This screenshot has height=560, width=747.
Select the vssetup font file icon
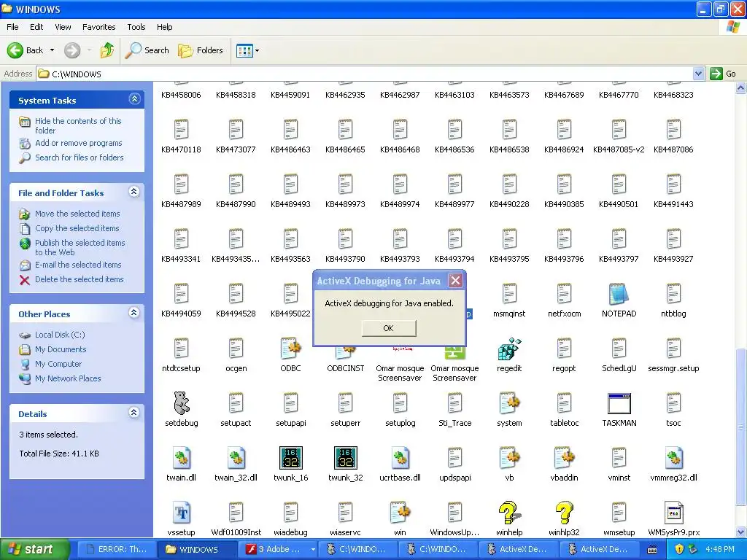(181, 513)
